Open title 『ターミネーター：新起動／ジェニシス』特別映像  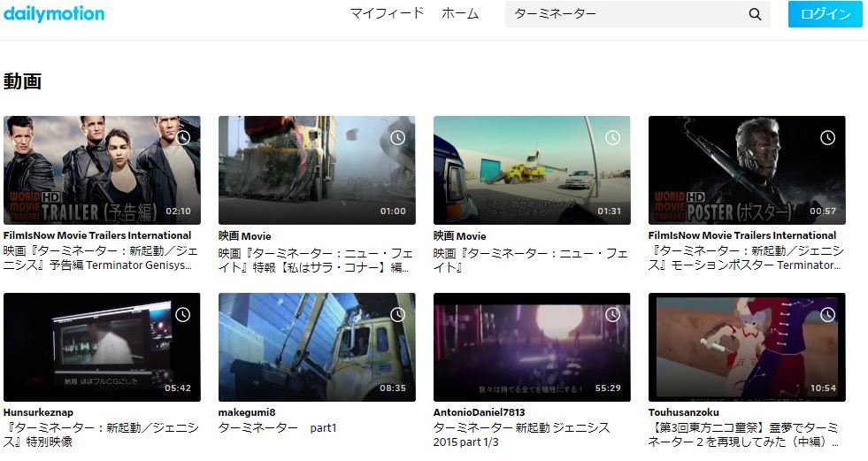(x=101, y=434)
